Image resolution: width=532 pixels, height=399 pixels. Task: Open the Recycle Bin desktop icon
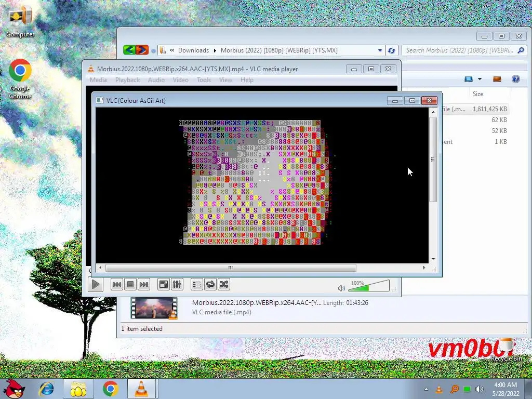[506, 350]
